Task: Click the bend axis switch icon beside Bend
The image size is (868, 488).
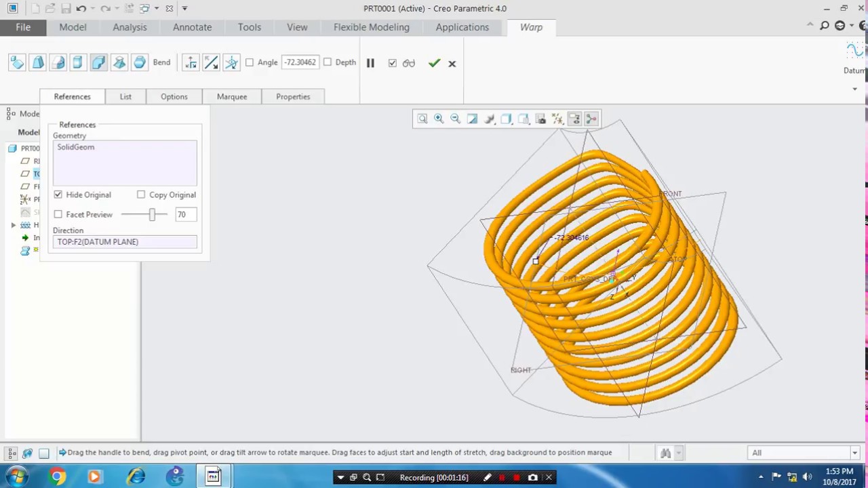Action: pyautogui.click(x=191, y=63)
